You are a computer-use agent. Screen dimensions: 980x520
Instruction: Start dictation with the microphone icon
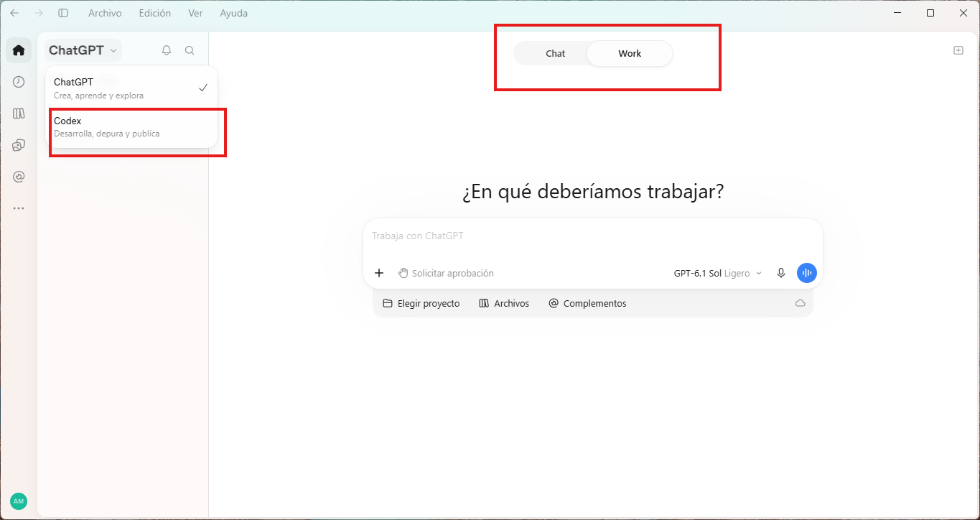click(781, 273)
